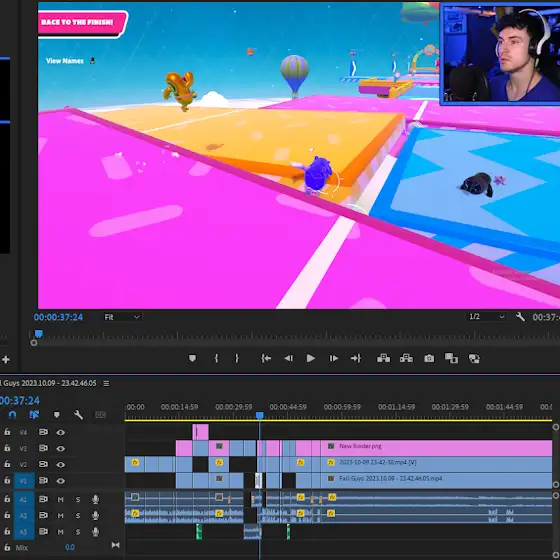The height and width of the screenshot is (560, 560).
Task: Click Program Monitor timecode 00:00:37:24
Action: coord(58,317)
